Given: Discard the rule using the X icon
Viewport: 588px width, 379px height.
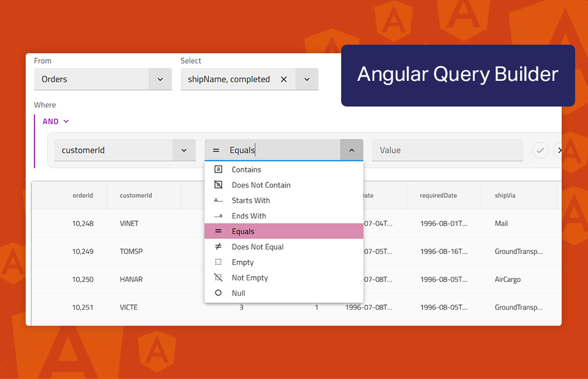Looking at the screenshot, I should click(560, 150).
